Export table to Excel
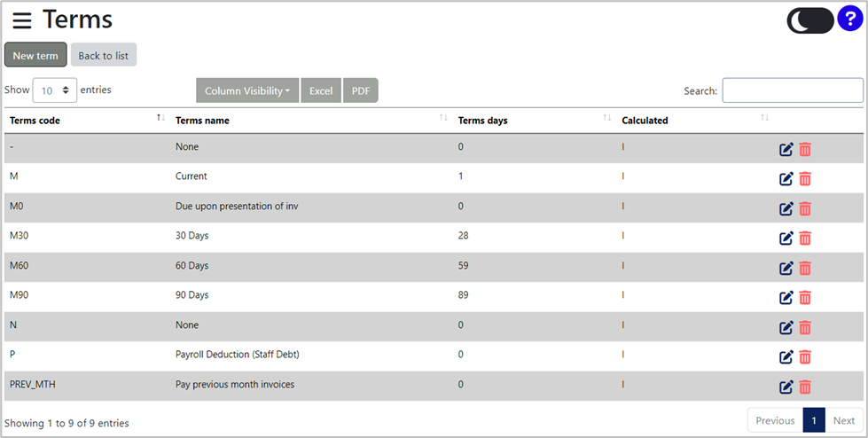The image size is (868, 438). pyautogui.click(x=321, y=90)
